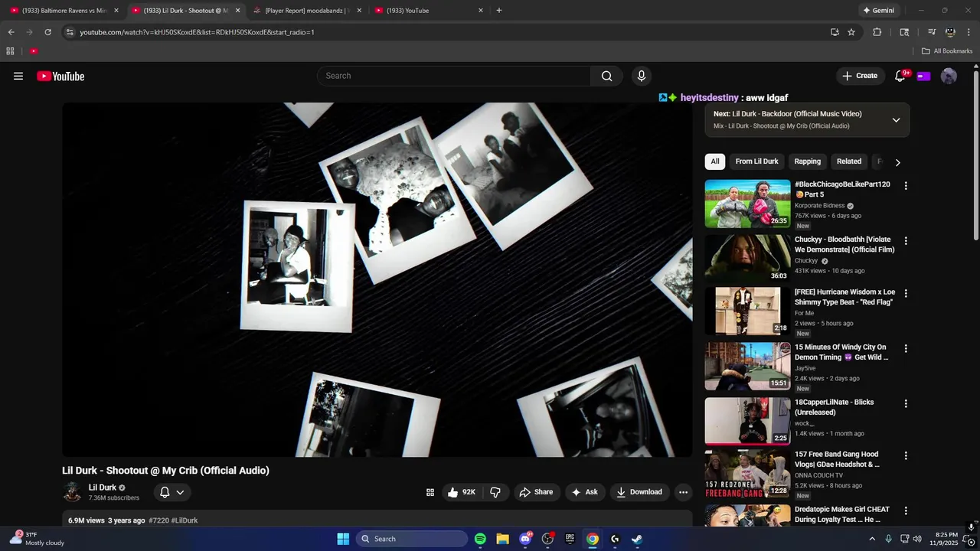
Task: Open a new browser tab
Action: coord(499,11)
